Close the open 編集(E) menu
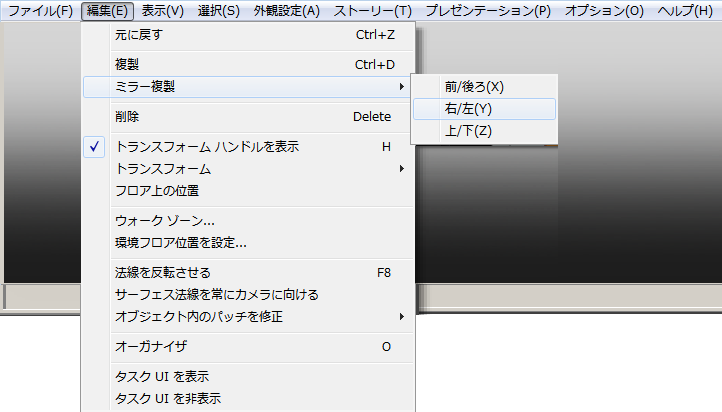This screenshot has width=722, height=412. pyautogui.click(x=107, y=11)
